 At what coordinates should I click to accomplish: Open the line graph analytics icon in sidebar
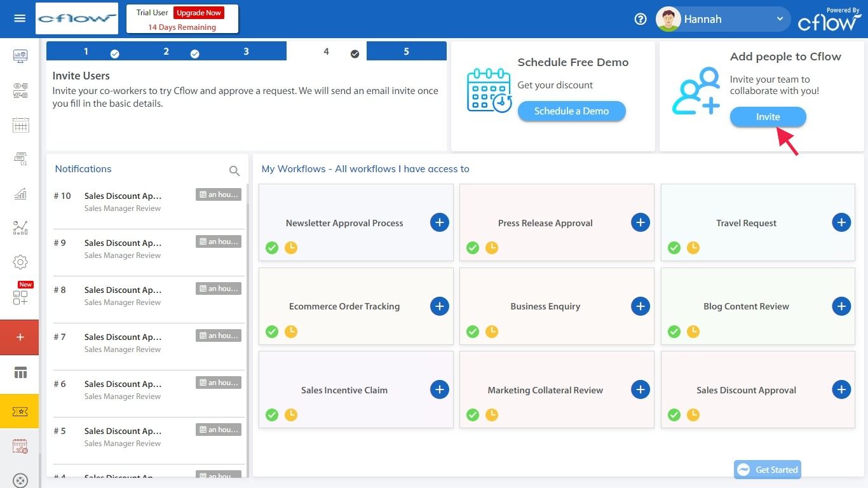click(20, 227)
